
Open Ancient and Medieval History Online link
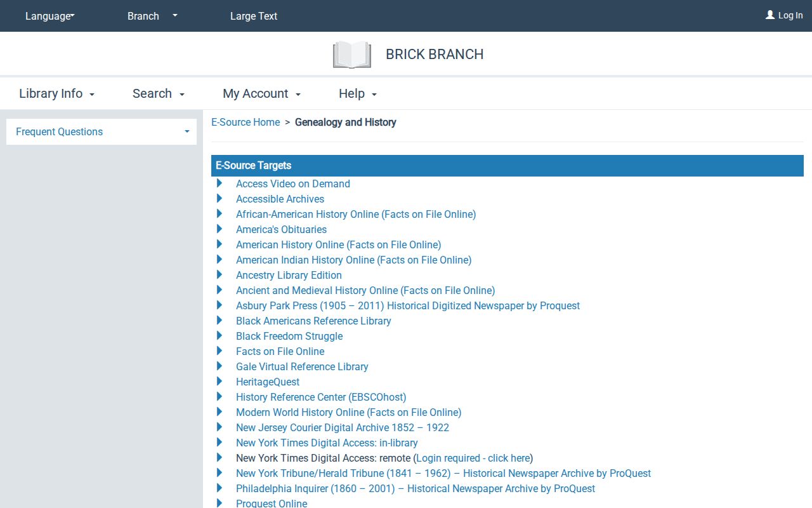(365, 290)
